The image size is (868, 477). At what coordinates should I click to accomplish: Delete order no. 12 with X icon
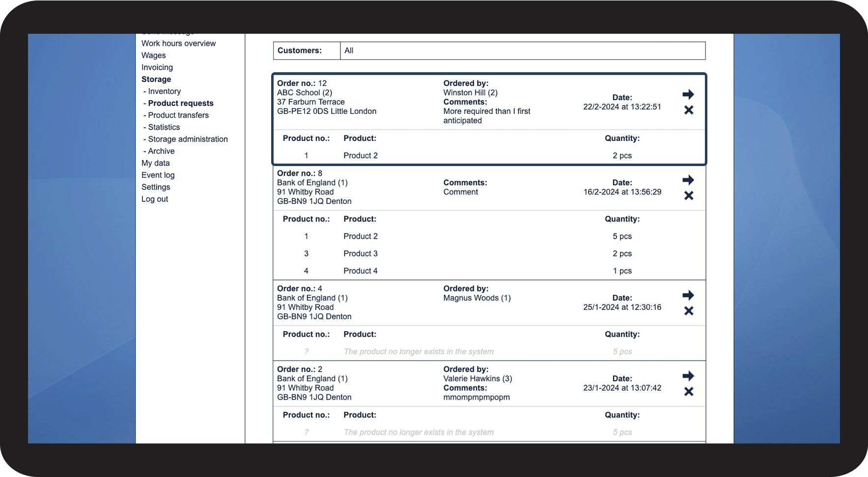coord(689,110)
